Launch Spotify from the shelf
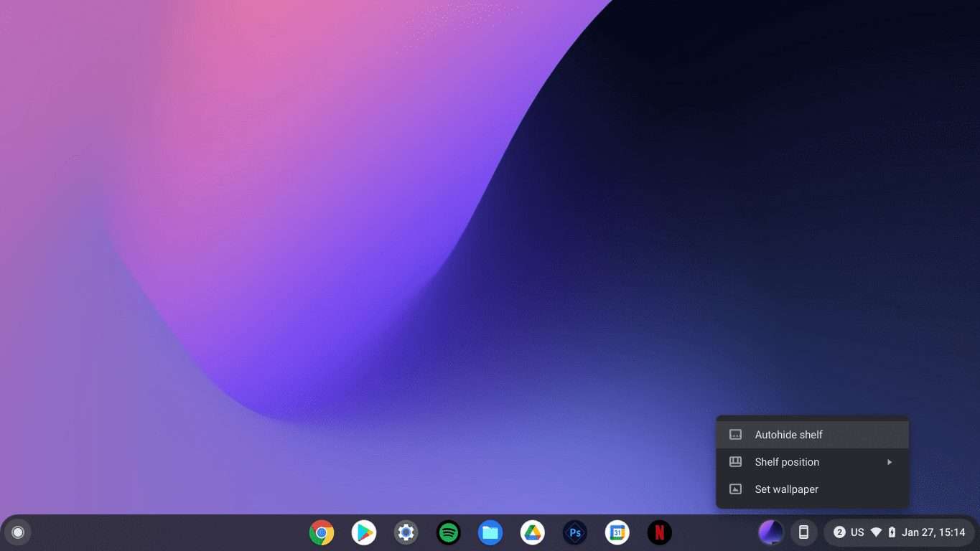 [448, 532]
